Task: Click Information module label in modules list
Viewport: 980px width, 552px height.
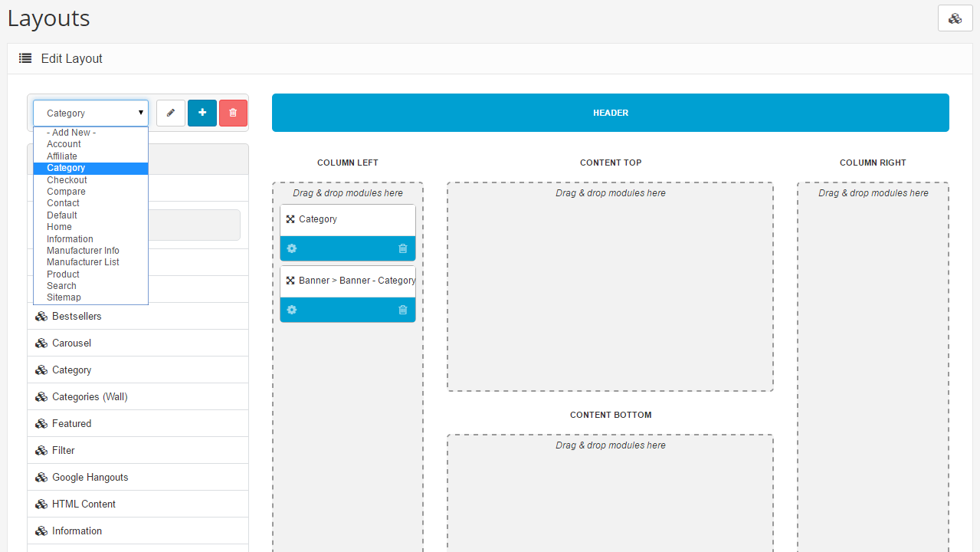Action: click(x=77, y=531)
